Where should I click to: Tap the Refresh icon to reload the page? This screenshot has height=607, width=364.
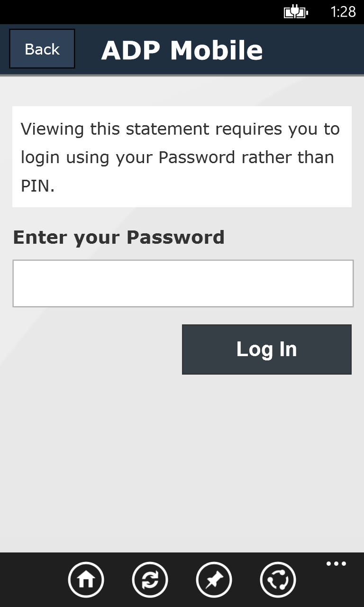point(150,579)
